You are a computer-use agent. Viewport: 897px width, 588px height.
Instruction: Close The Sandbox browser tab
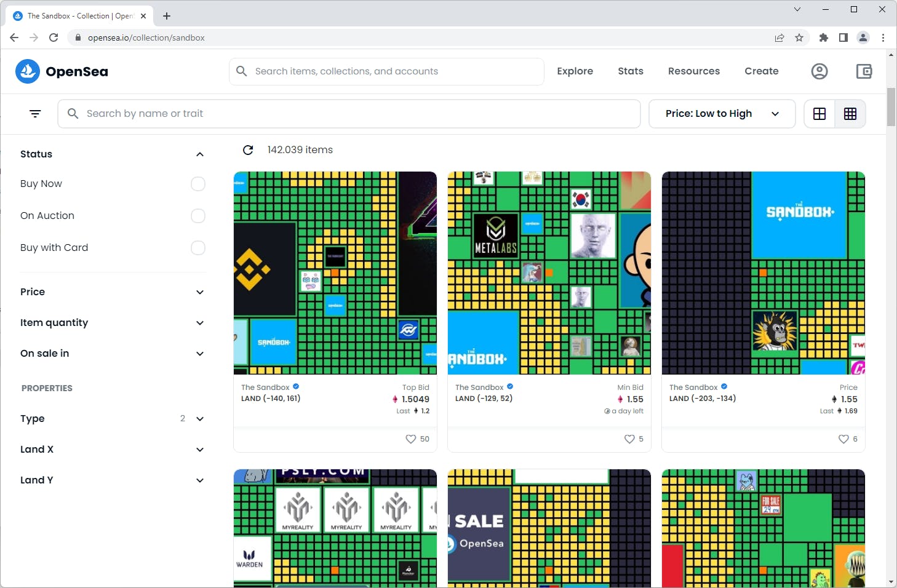point(143,16)
